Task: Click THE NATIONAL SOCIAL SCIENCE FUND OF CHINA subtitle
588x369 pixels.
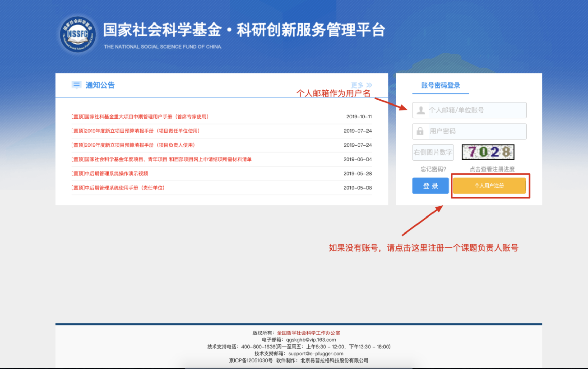Action: [163, 47]
